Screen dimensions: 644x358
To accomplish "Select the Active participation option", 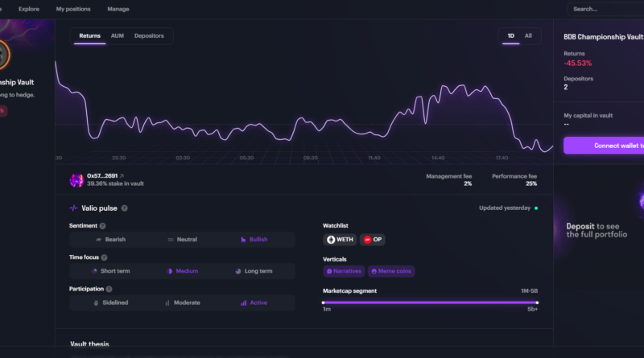I will (x=254, y=302).
